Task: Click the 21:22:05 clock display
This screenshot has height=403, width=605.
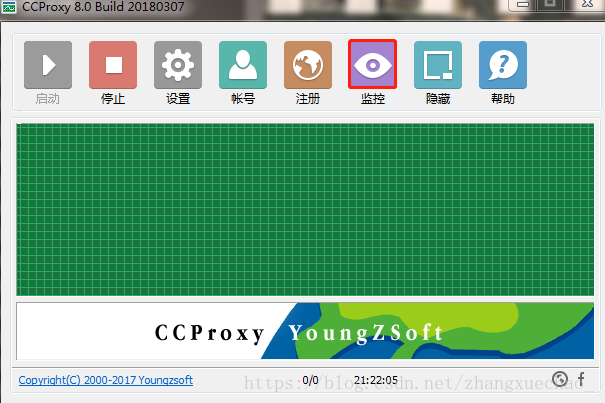Action: point(376,380)
